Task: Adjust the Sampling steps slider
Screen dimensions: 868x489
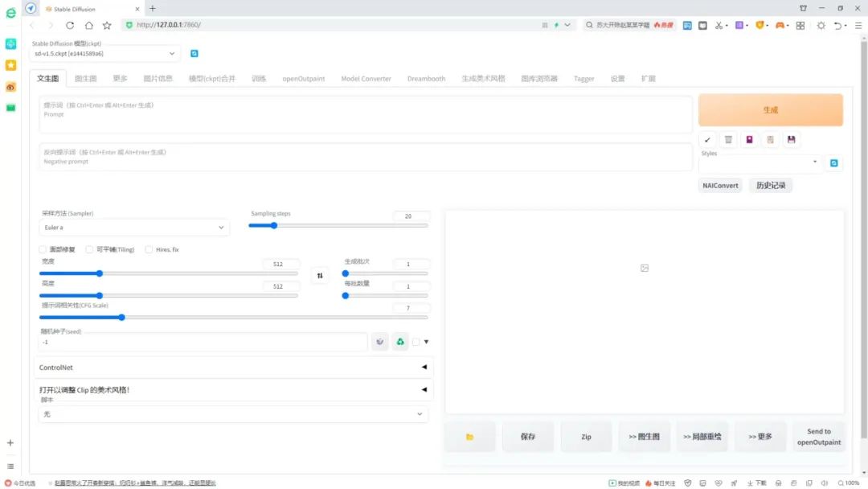Action: tap(338, 226)
